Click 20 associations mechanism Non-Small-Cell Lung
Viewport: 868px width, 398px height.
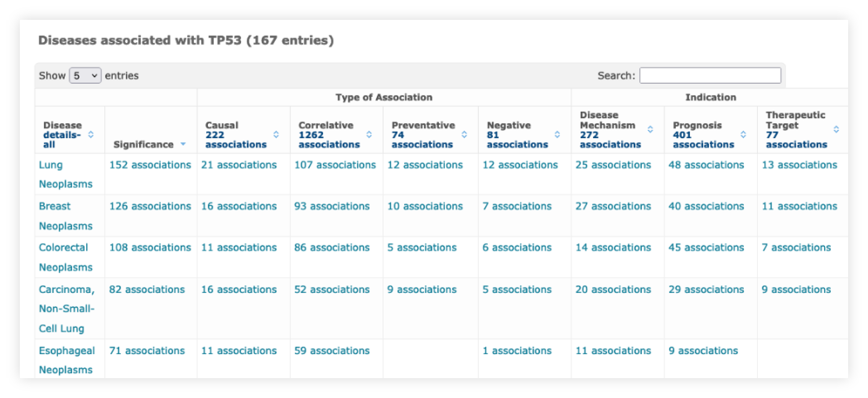click(x=613, y=290)
